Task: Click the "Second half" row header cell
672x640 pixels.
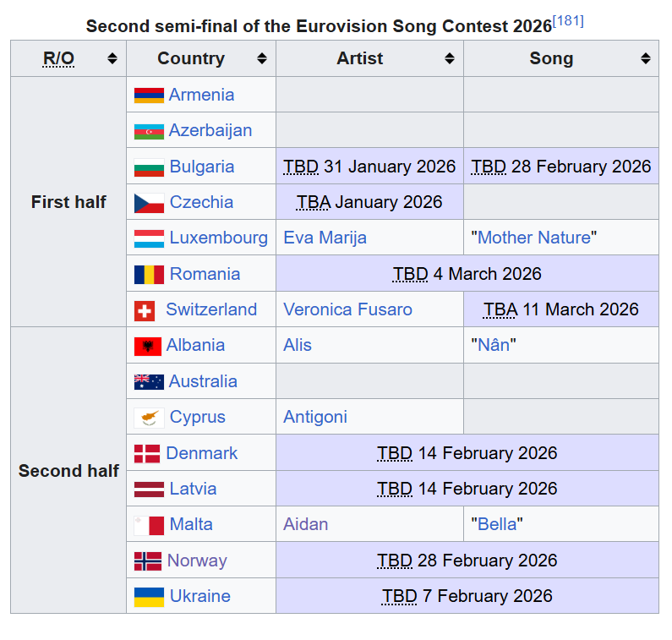Action: coord(68,471)
